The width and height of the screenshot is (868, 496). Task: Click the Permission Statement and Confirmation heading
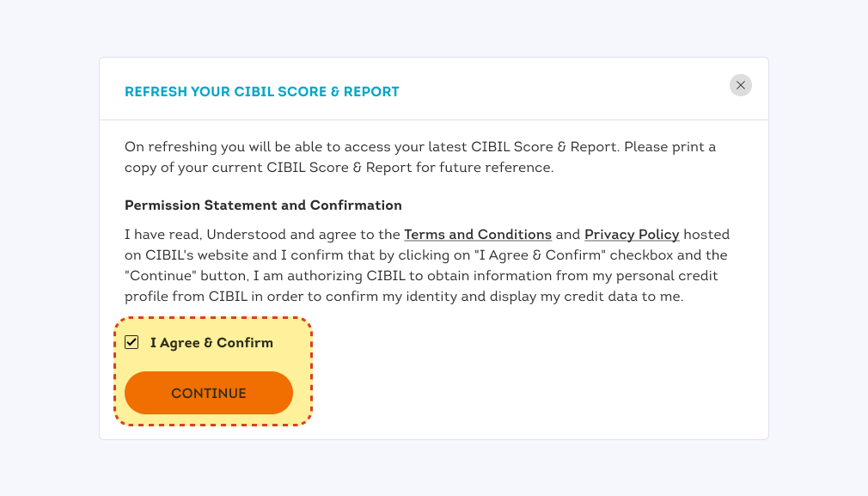click(x=263, y=205)
